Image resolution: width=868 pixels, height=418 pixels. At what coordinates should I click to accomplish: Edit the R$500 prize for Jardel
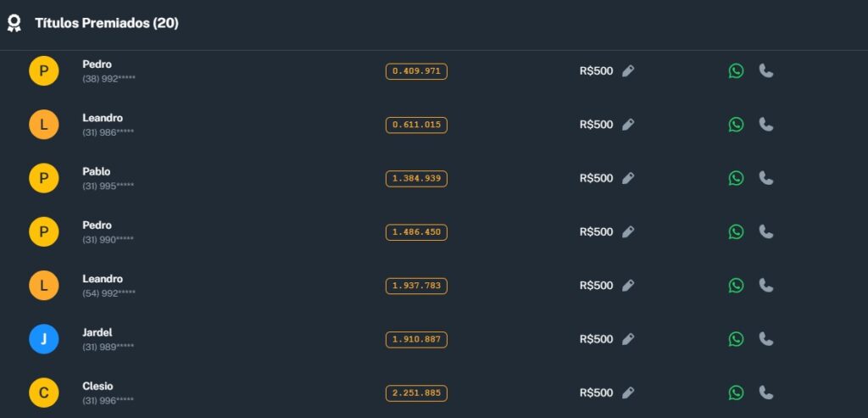tap(628, 339)
